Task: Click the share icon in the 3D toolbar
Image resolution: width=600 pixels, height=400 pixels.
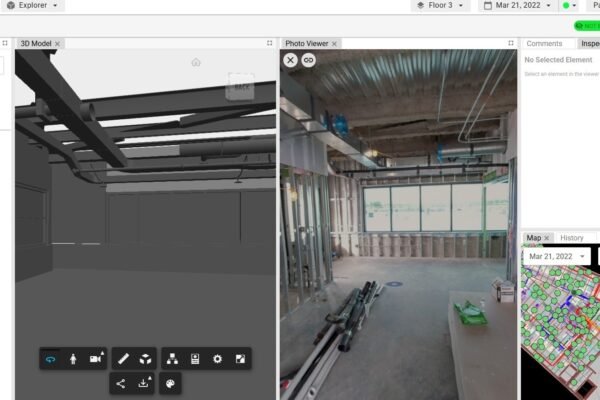Action: (121, 383)
